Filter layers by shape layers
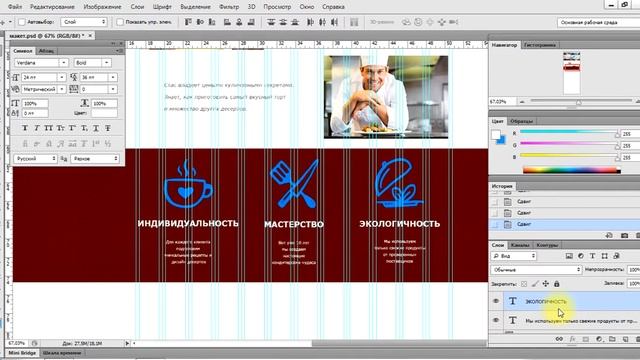This screenshot has width=640, height=360. point(604,256)
